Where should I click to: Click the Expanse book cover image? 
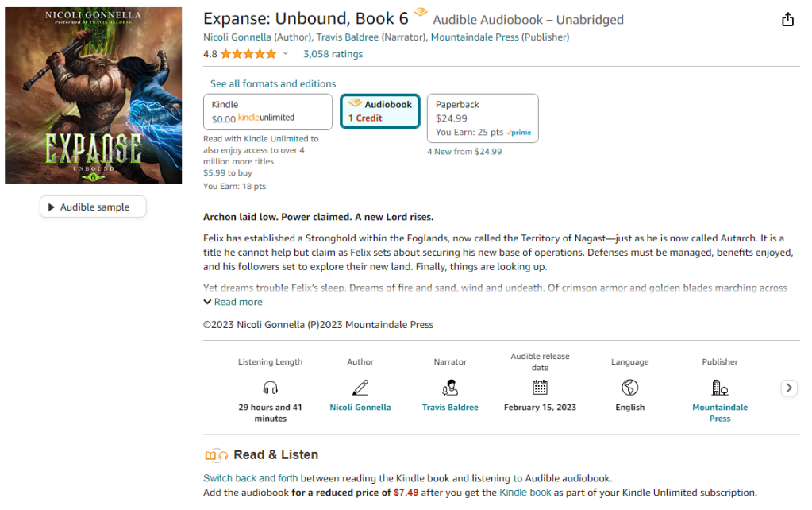coord(94,96)
